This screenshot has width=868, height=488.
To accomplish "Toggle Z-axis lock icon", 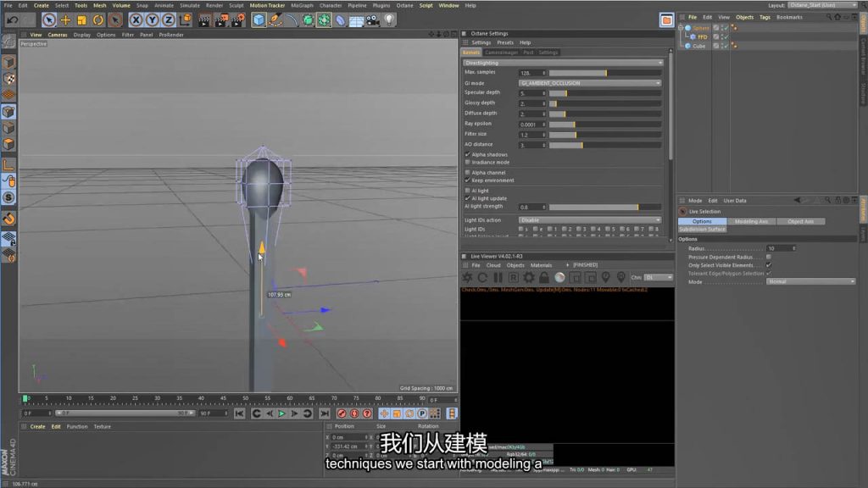I will (169, 20).
